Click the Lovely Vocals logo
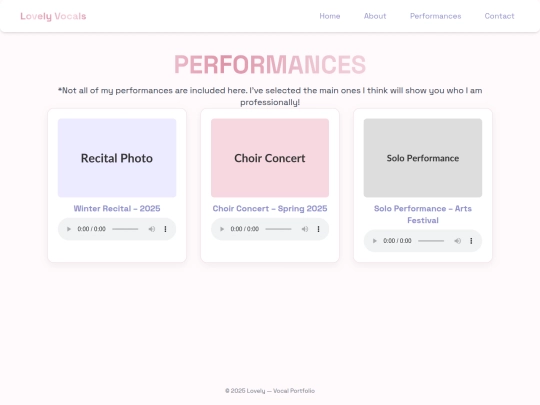This screenshot has height=405, width=540. 53,16
